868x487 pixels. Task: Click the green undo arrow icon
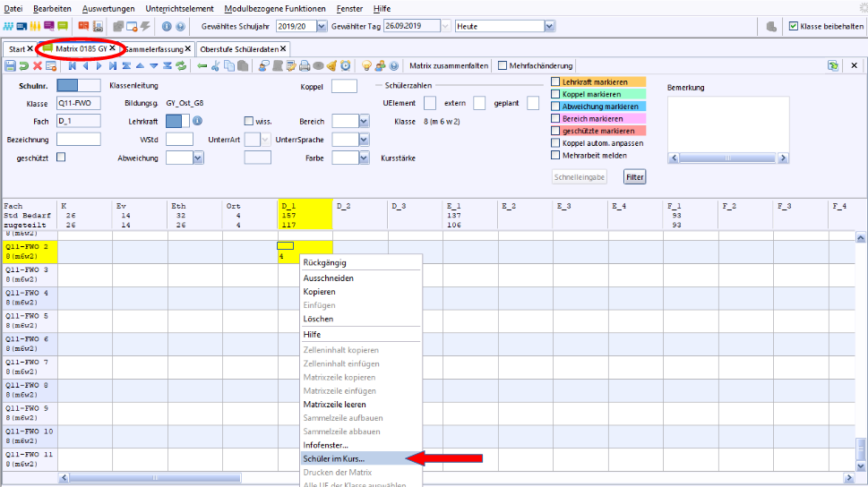24,66
